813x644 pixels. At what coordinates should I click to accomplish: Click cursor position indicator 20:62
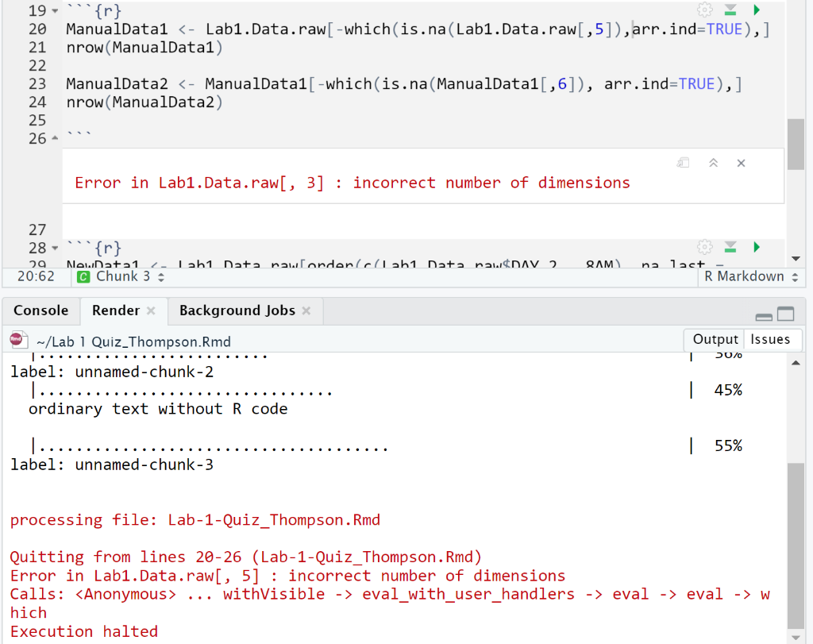coord(36,276)
